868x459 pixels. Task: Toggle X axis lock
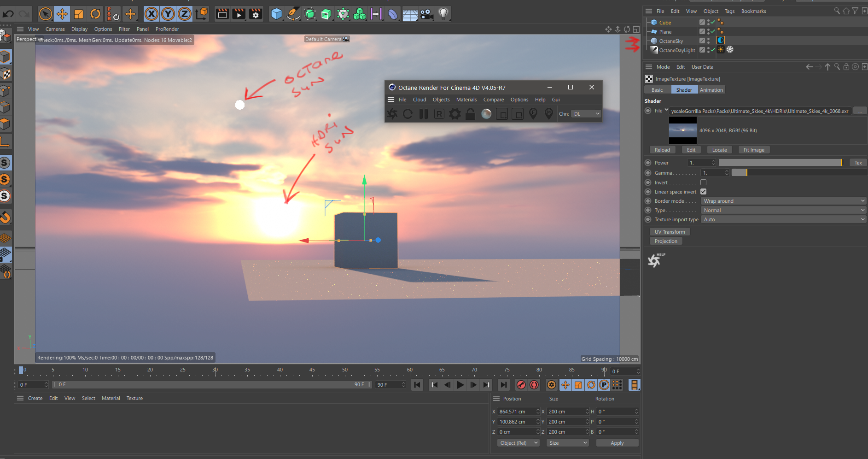tap(151, 14)
